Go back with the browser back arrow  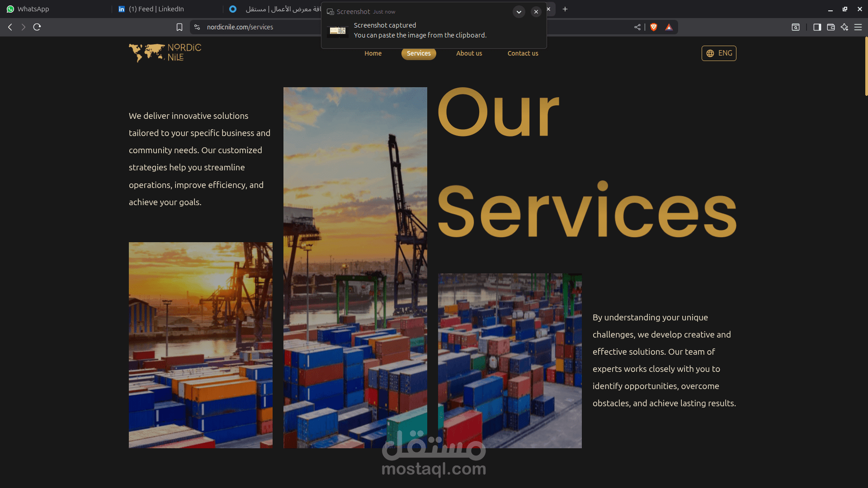tap(10, 27)
